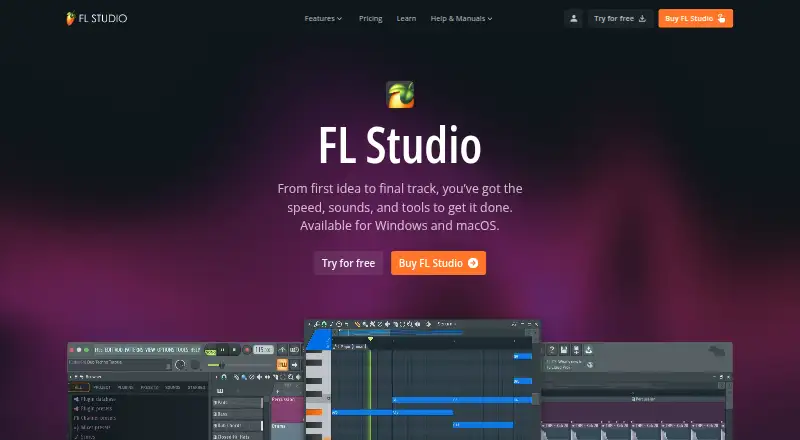Click the "Available for Windows and macOS." text
This screenshot has width=800, height=440.
[399, 226]
